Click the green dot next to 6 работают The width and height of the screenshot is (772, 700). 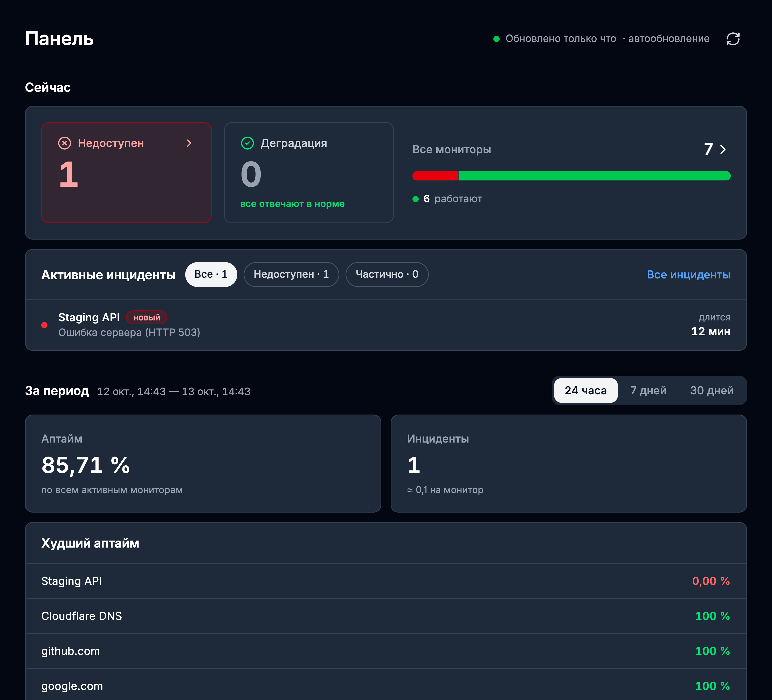(x=416, y=199)
